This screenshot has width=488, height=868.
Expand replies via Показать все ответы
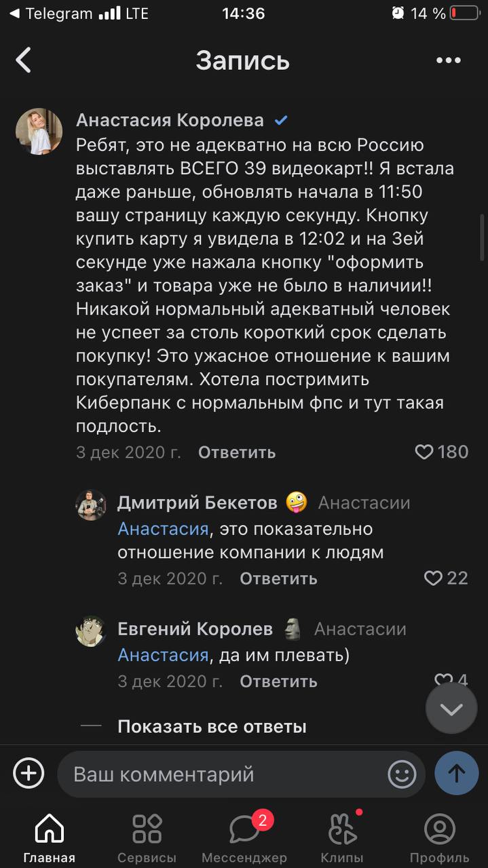(212, 727)
